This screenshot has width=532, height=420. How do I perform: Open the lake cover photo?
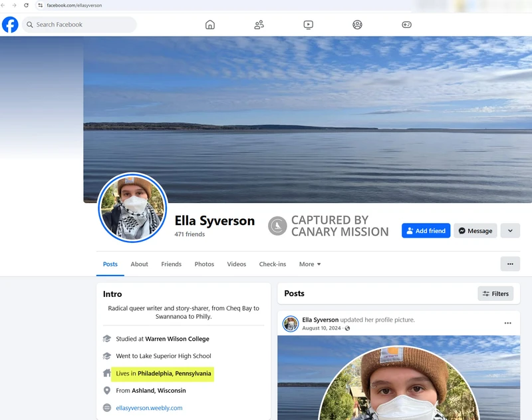(307, 120)
